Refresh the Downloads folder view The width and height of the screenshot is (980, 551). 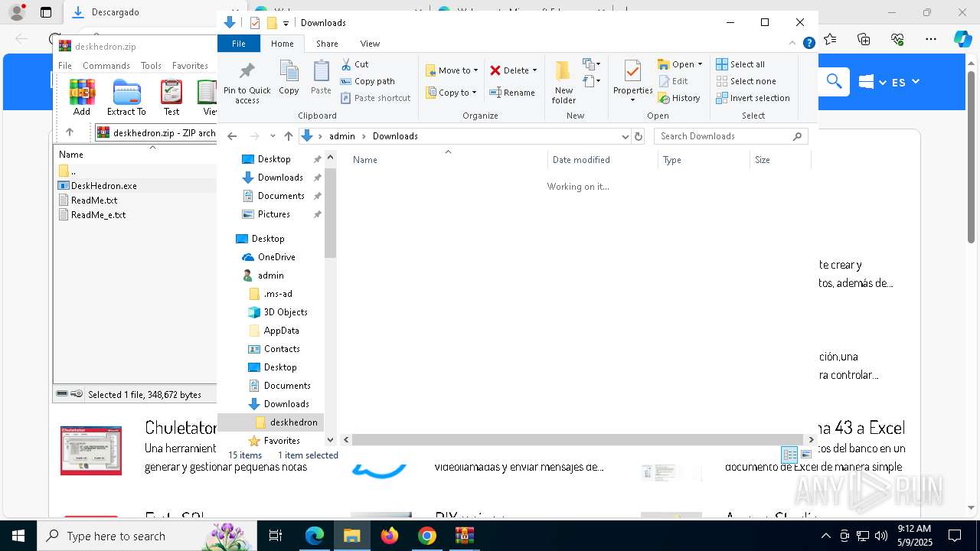[639, 136]
